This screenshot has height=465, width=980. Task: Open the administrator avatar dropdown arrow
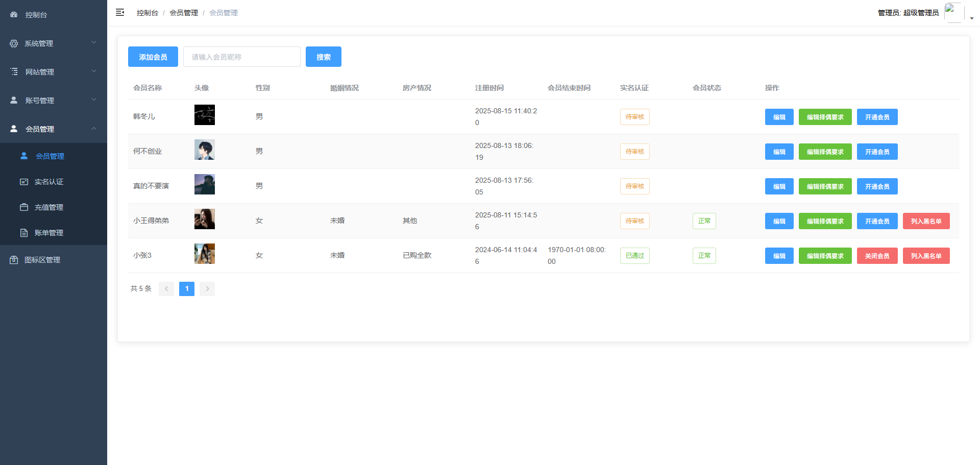[x=971, y=18]
